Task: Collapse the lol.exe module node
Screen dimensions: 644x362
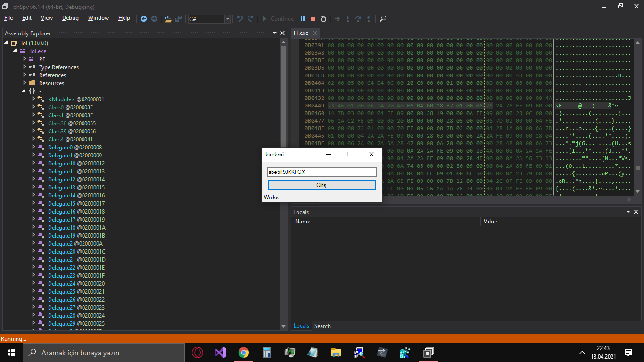Action: 14,51
